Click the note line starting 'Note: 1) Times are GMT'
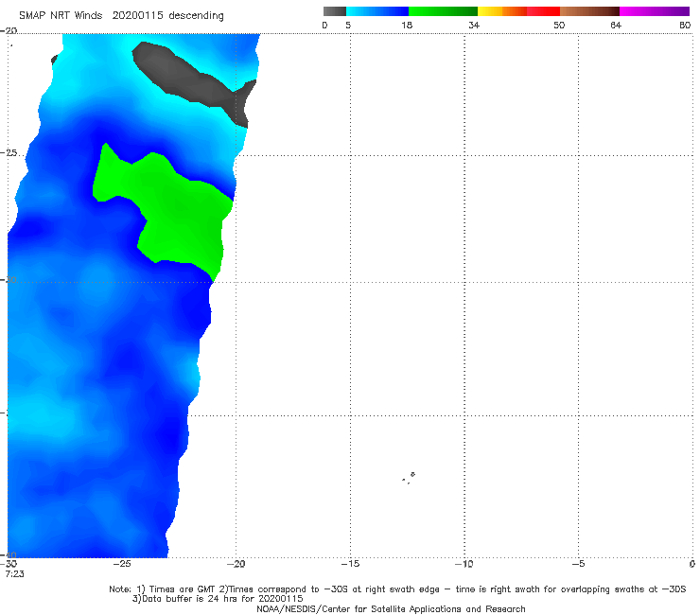 point(397,589)
